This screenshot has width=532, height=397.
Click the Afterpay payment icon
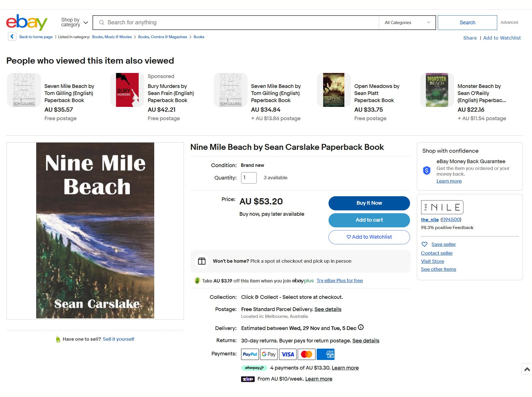254,368
